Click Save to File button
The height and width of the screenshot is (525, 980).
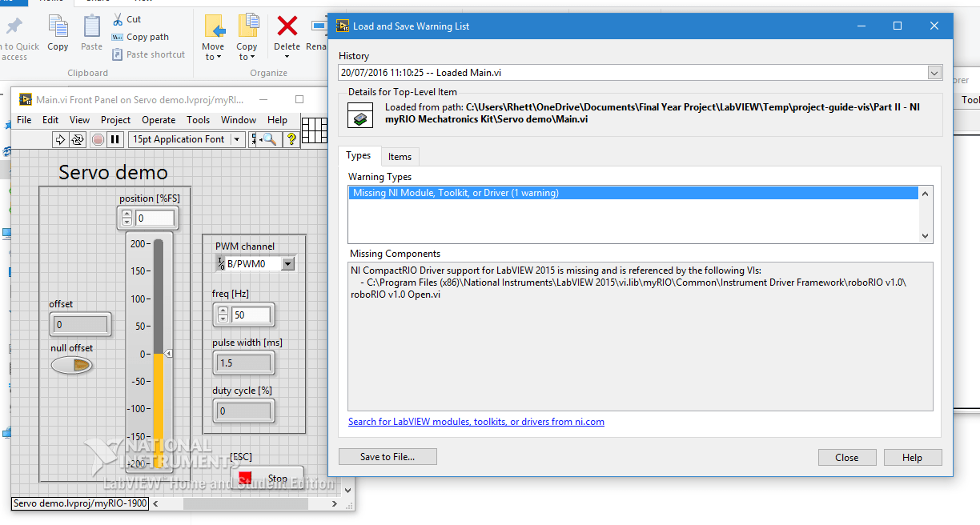388,457
